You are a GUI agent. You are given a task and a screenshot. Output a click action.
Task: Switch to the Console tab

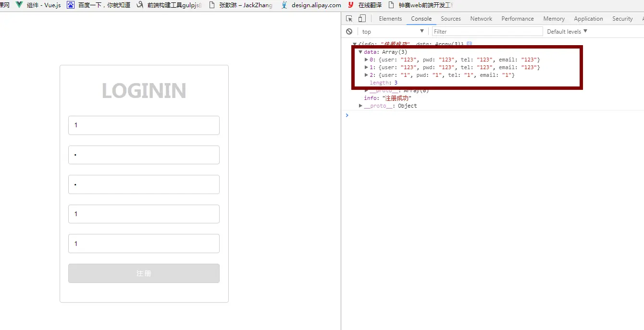[x=421, y=19]
